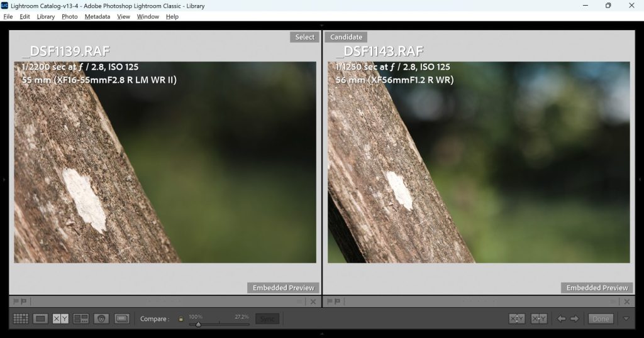Screen dimensions: 644x338
Task: Open the toolbar options dropdown triangle
Action: (626, 319)
